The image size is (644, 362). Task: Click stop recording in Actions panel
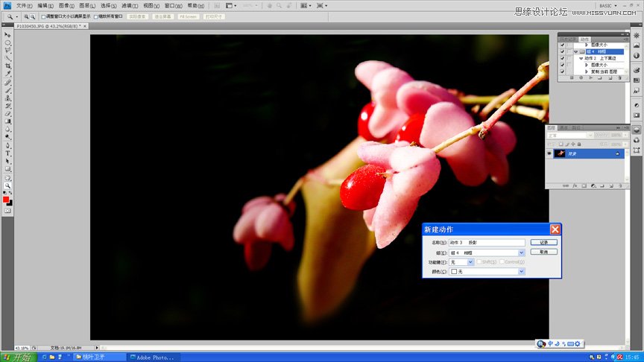pyautogui.click(x=572, y=77)
